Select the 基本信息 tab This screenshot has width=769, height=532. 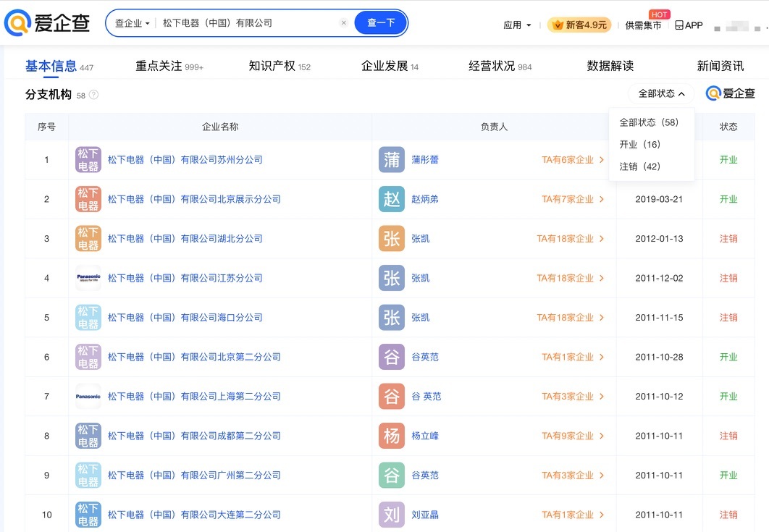[59, 66]
